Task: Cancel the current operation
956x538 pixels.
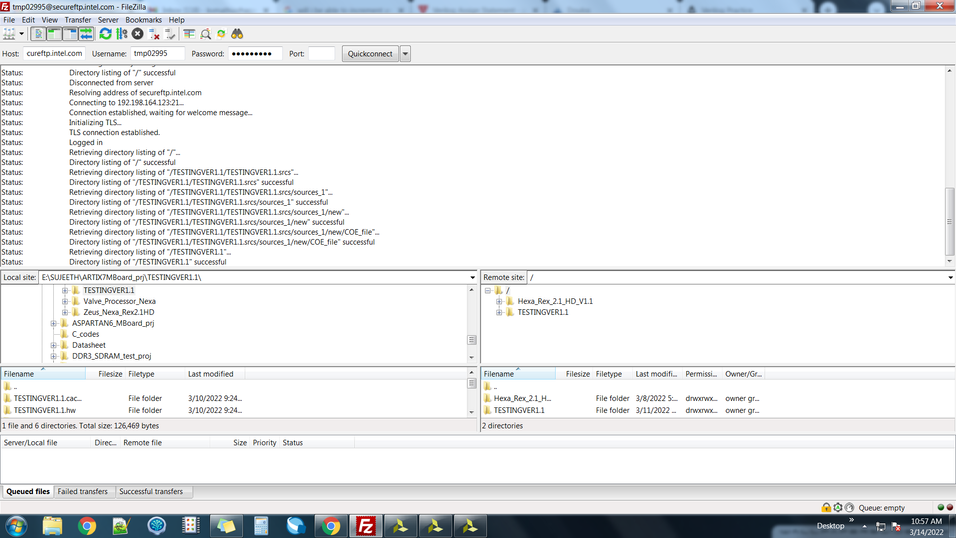Action: click(x=138, y=34)
